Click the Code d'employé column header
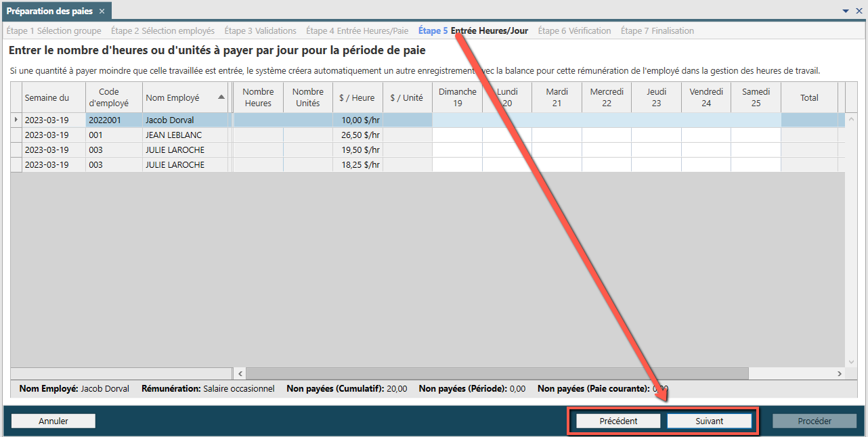This screenshot has width=868, height=437. (x=114, y=97)
